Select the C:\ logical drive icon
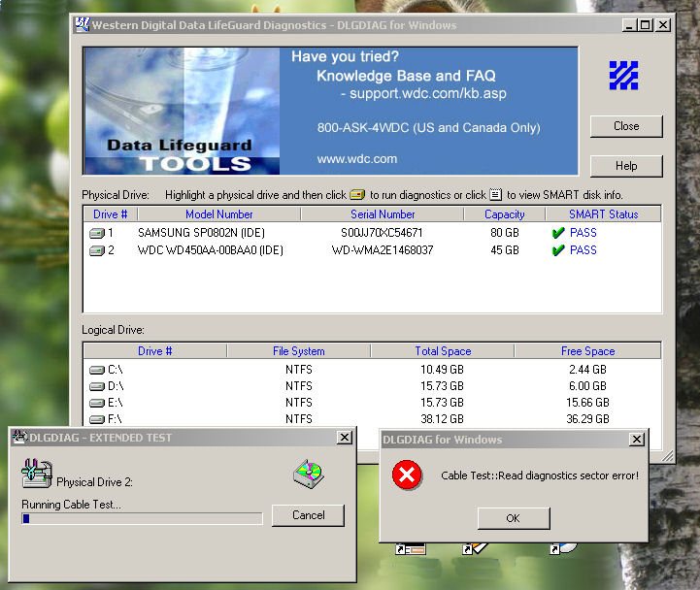The image size is (700, 590). (96, 370)
